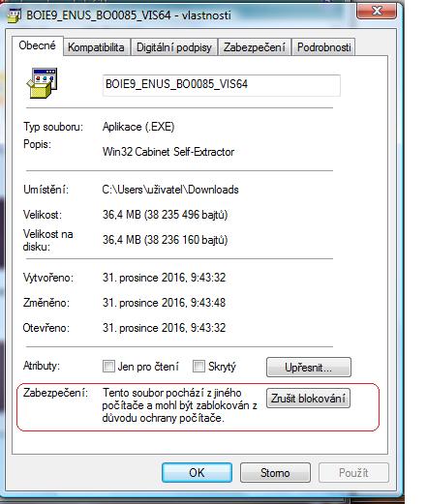Click the file type Aplikace (.EXE)
427x504 pixels.
[138, 127]
